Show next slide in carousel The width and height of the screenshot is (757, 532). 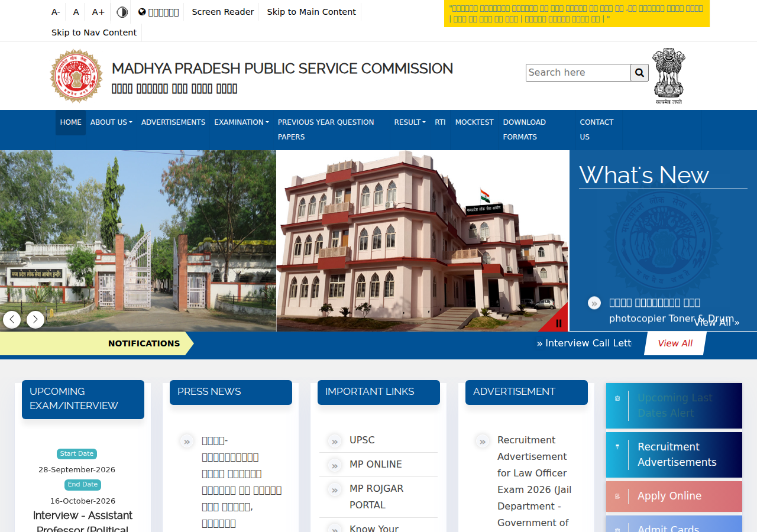click(35, 320)
